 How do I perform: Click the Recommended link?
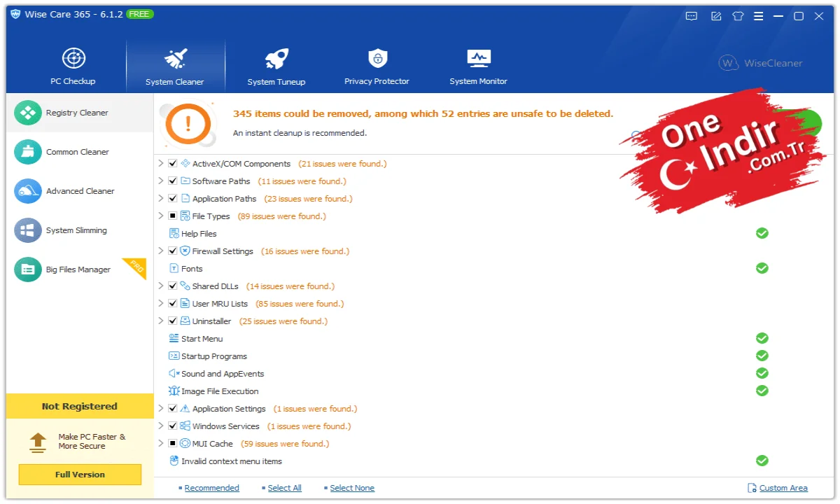pyautogui.click(x=211, y=488)
